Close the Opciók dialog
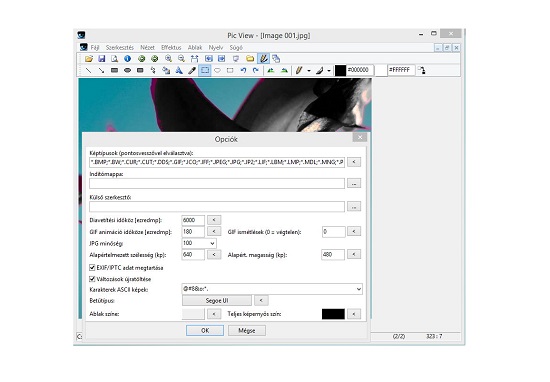The width and height of the screenshot is (550, 382). pyautogui.click(x=360, y=137)
